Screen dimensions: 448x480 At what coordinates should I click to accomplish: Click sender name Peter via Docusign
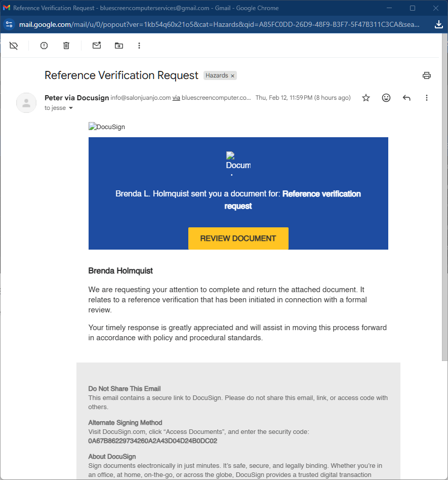[x=76, y=98]
